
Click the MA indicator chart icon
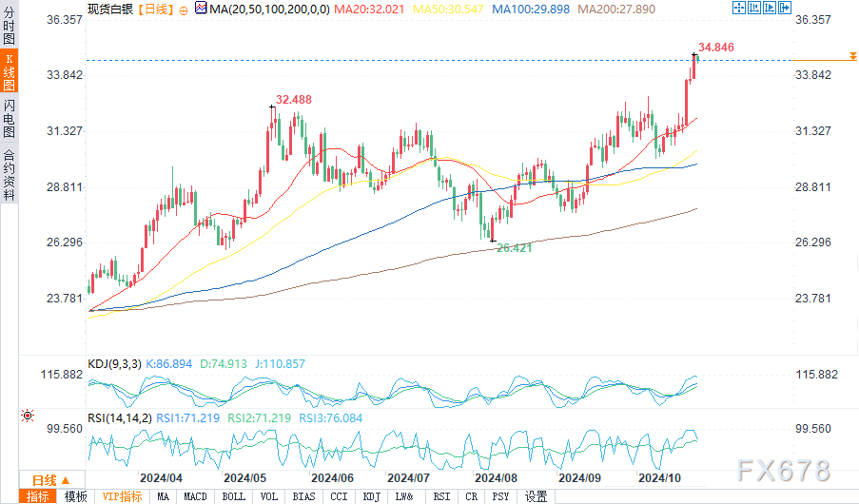tap(201, 9)
